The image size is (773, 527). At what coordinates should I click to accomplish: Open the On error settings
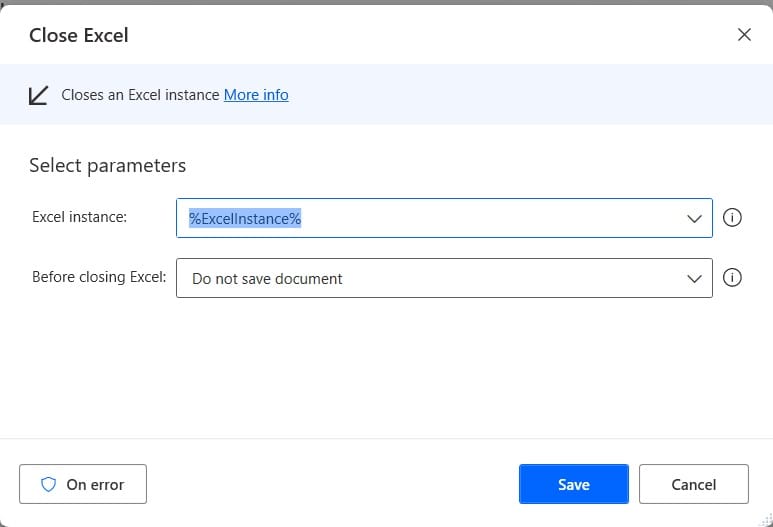pyautogui.click(x=83, y=484)
